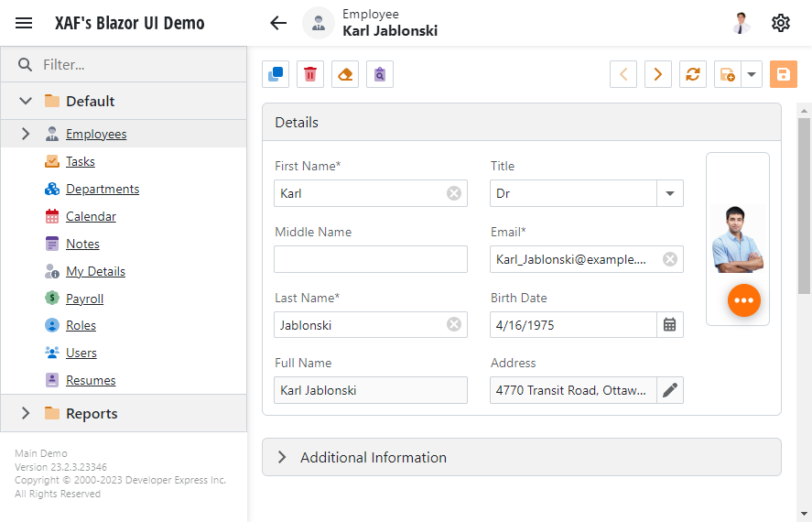The height and width of the screenshot is (522, 812).
Task: Open the settings gear menu
Action: click(x=780, y=23)
